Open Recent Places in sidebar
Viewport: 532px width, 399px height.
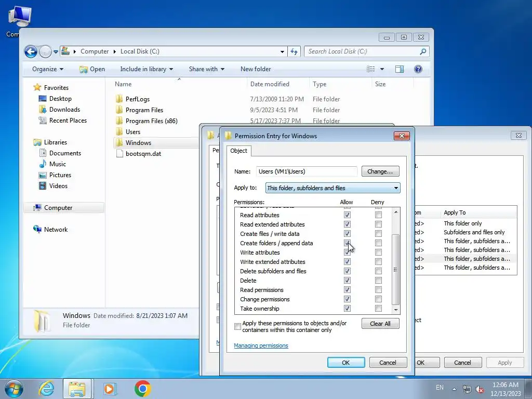click(x=68, y=121)
